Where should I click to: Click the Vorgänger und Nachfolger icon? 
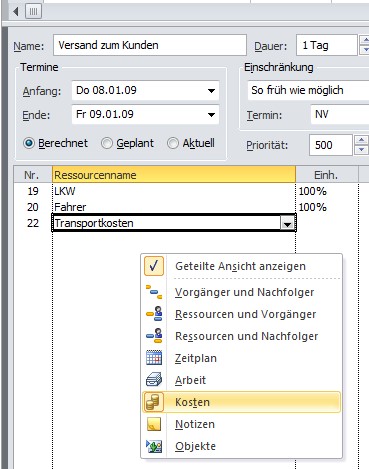[x=154, y=292]
